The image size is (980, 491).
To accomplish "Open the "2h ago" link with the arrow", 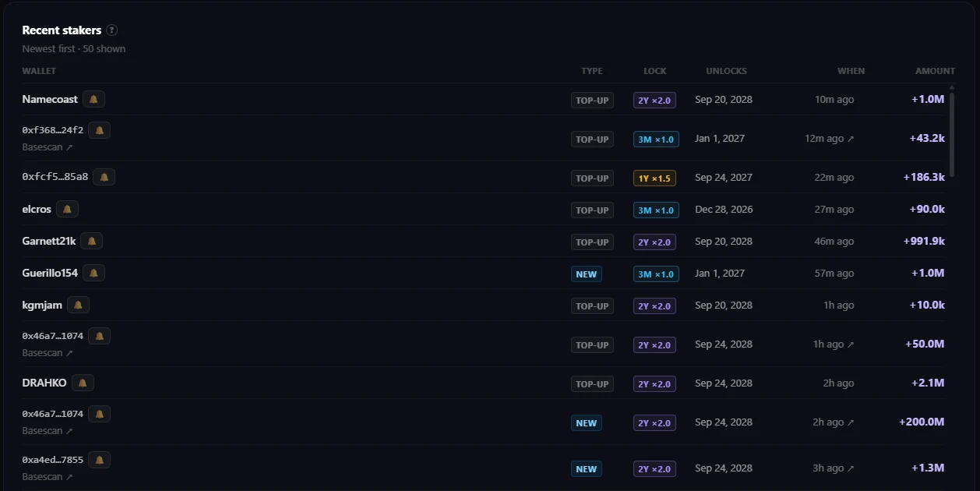I will [x=834, y=422].
